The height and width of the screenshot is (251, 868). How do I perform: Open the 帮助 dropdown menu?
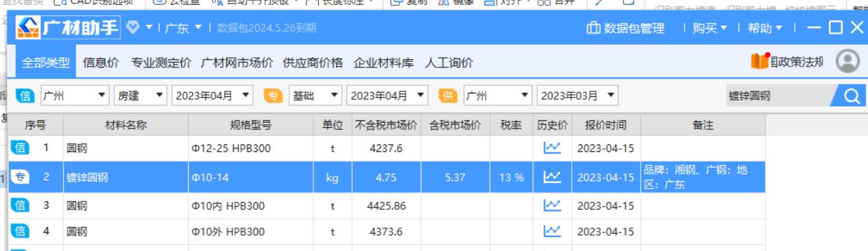(765, 28)
